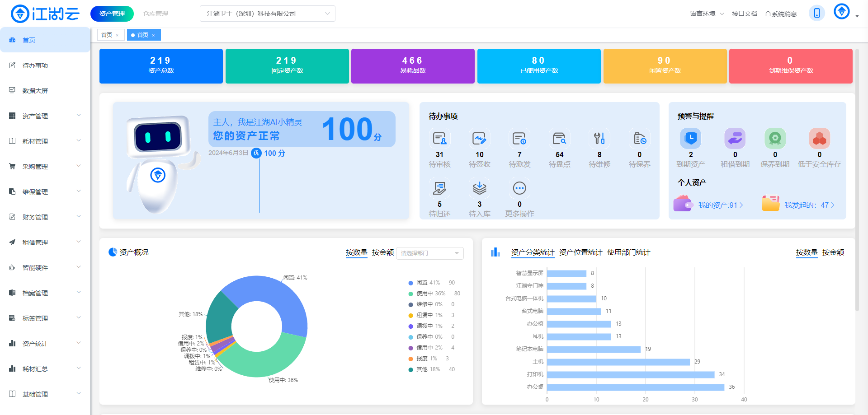
Task: Open the 待盘点 inventory check icon
Action: [559, 138]
